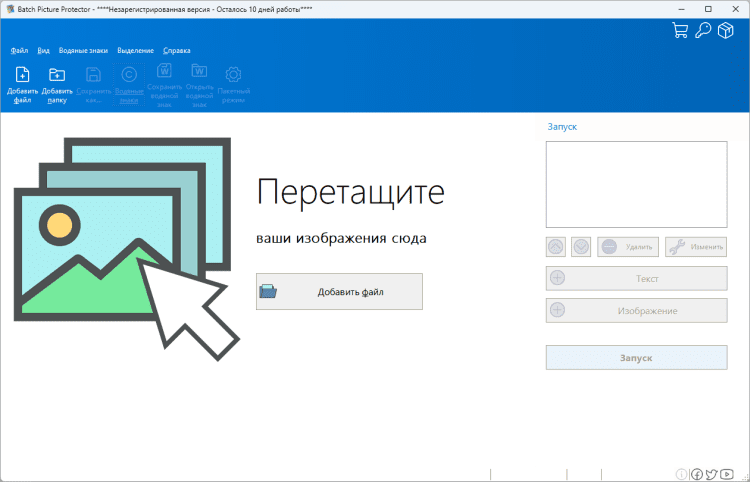
Task: Move watermark up with arrow button
Action: 556,247
